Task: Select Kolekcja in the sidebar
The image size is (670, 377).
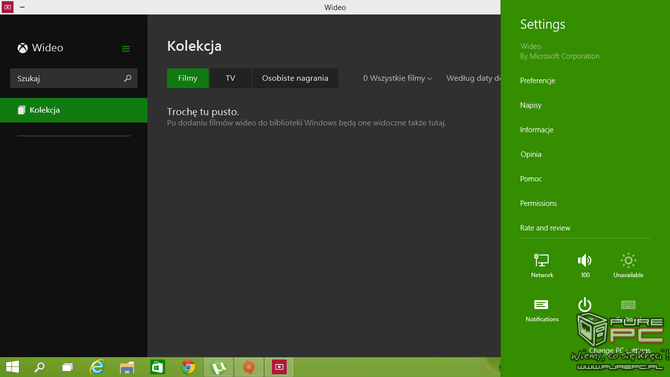Action: (x=73, y=110)
